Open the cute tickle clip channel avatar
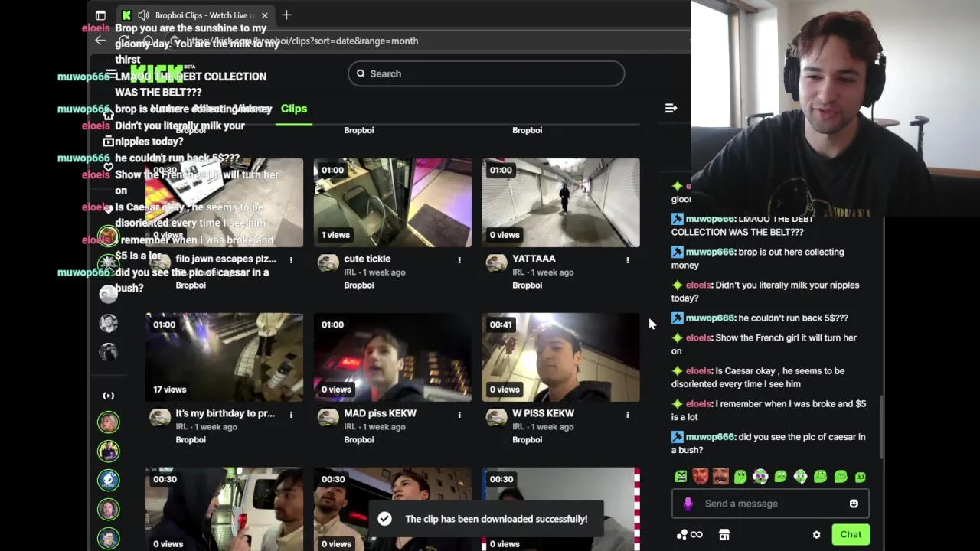The height and width of the screenshot is (551, 980). click(x=328, y=263)
